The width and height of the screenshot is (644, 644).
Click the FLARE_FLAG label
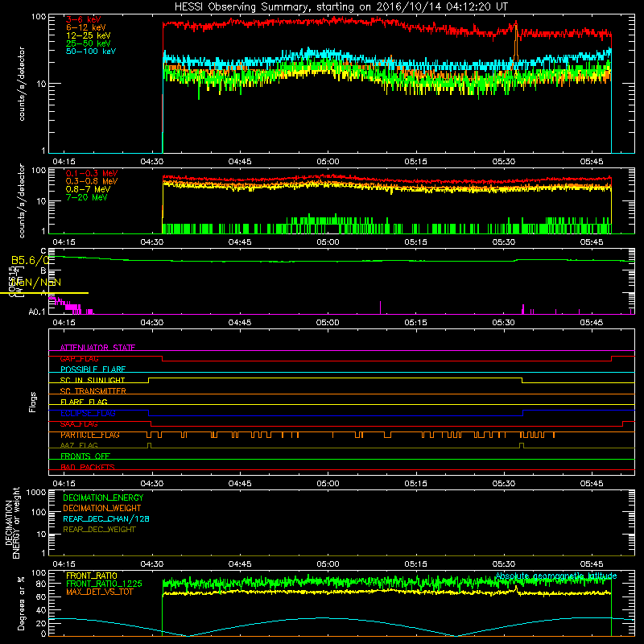pyautogui.click(x=84, y=402)
